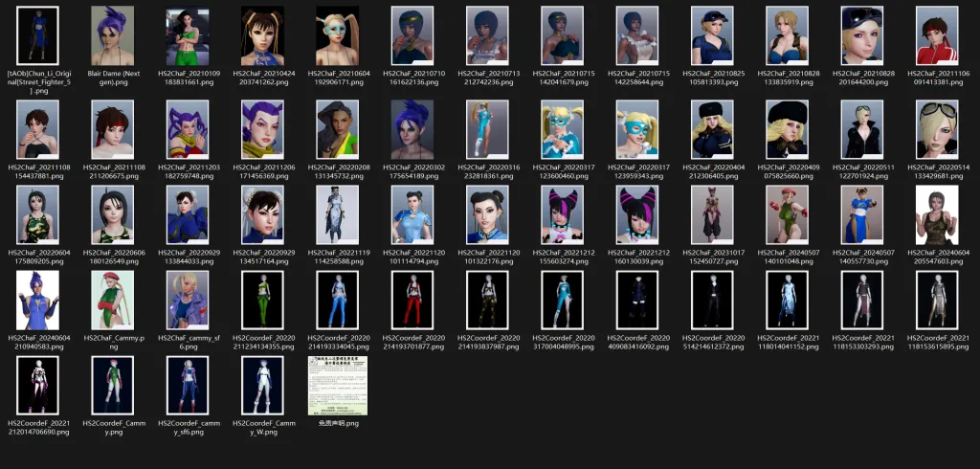Click thumbnail HS2ChaF_20220317123959343.png
Image resolution: width=980 pixels, height=469 pixels.
pos(637,129)
